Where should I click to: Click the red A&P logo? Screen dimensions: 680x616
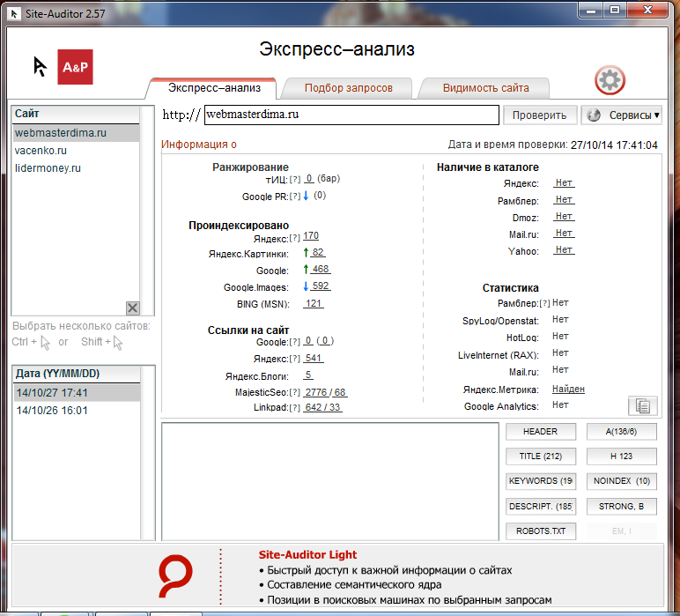(75, 67)
